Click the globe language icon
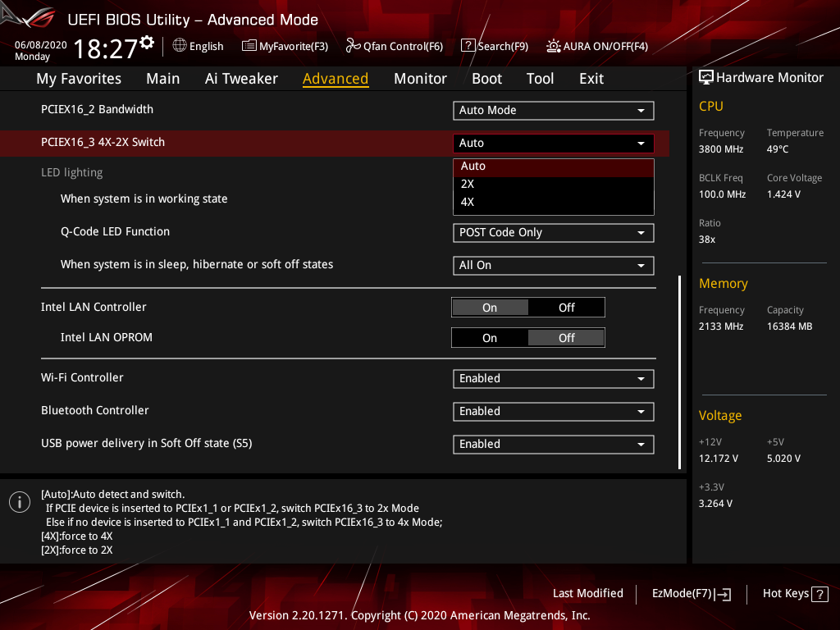This screenshot has height=630, width=840. [180, 46]
